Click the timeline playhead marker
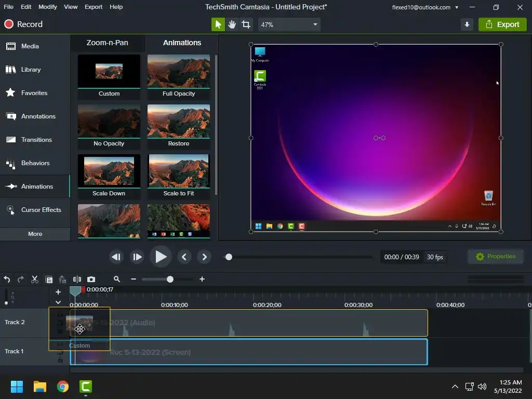The image size is (532, 399). click(x=75, y=291)
